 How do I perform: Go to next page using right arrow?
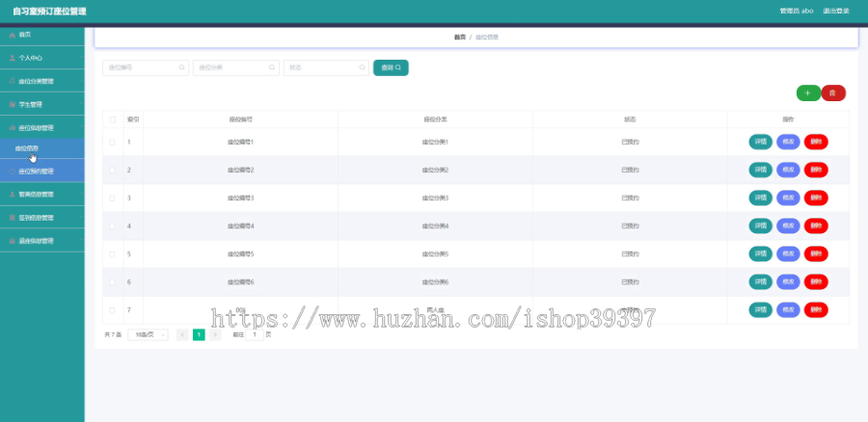coord(215,334)
